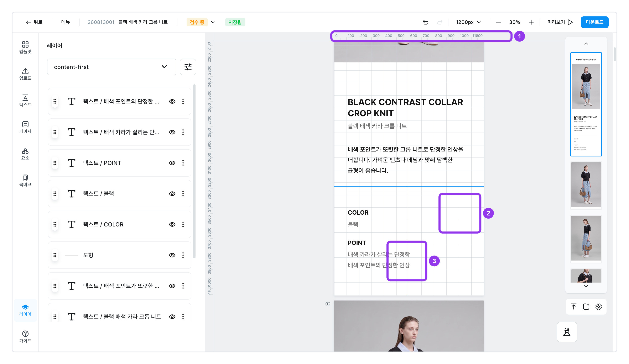Click the scroll-to-top arrow icon
This screenshot has height=364, width=629.
click(573, 306)
